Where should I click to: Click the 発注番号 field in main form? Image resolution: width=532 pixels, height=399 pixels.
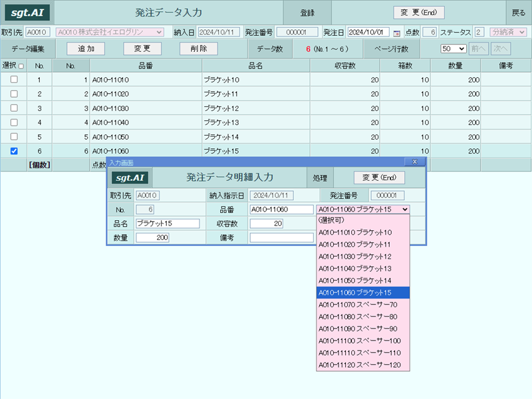297,32
